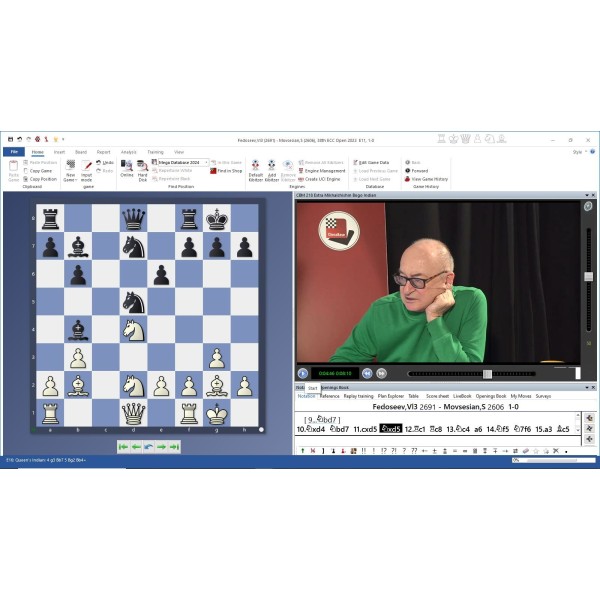The width and height of the screenshot is (600, 600).
Task: Click the help icon beside Style
Action: pyautogui.click(x=592, y=152)
